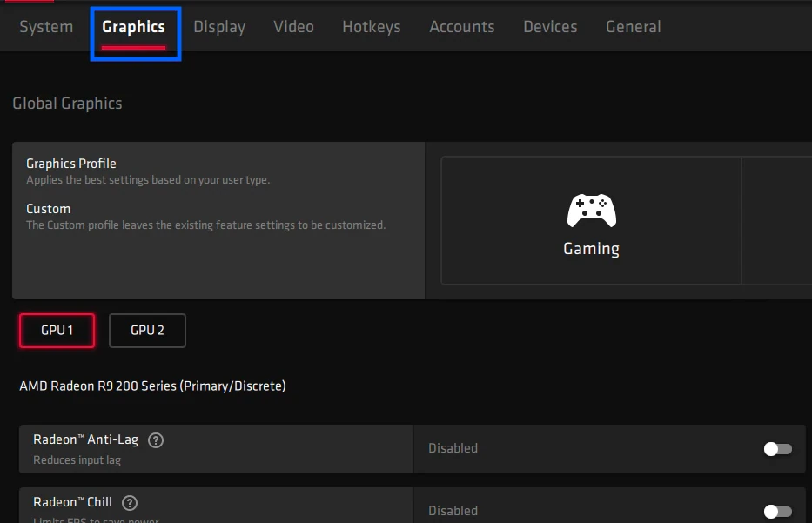The width and height of the screenshot is (812, 523).
Task: Click the partially visible profile card on right
Action: tap(779, 220)
